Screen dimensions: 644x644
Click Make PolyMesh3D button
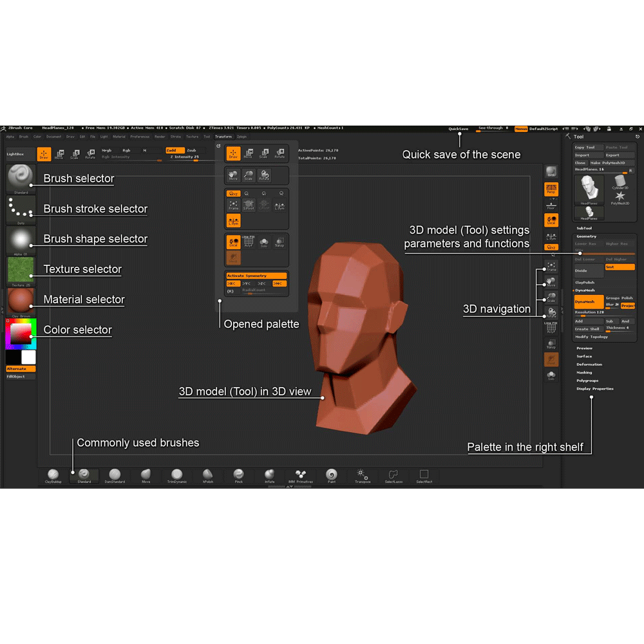(x=612, y=163)
